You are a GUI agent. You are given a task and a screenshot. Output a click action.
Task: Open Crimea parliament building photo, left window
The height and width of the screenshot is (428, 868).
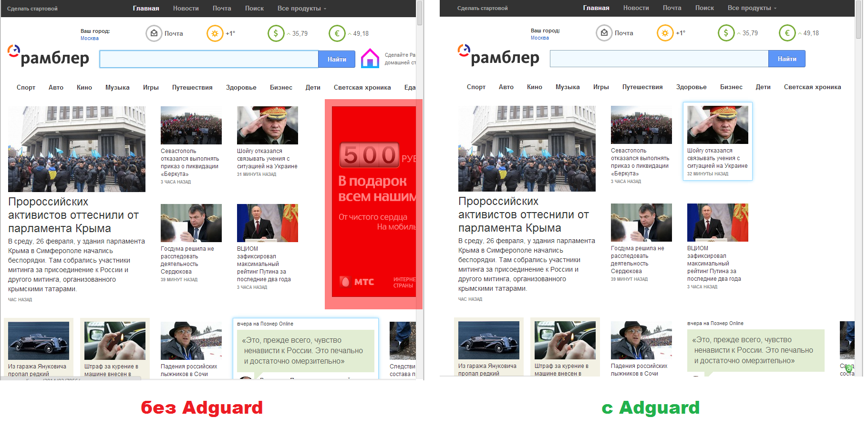coord(77,149)
